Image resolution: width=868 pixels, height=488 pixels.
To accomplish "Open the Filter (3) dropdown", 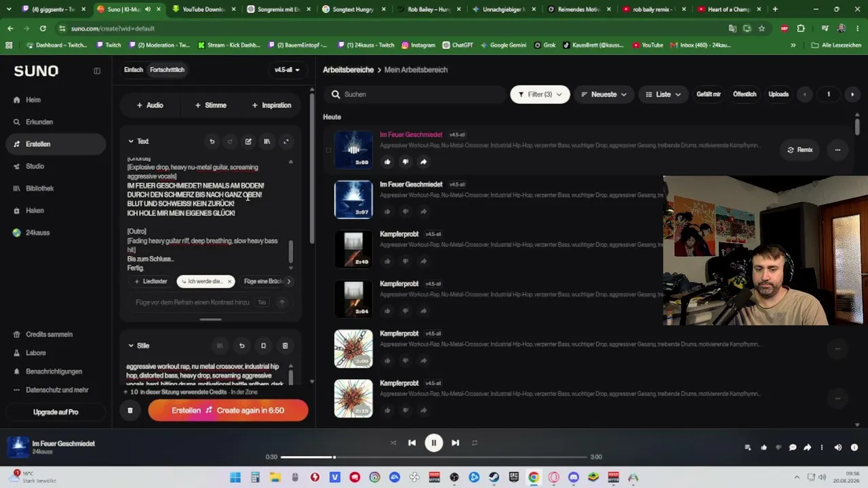I will tap(540, 94).
